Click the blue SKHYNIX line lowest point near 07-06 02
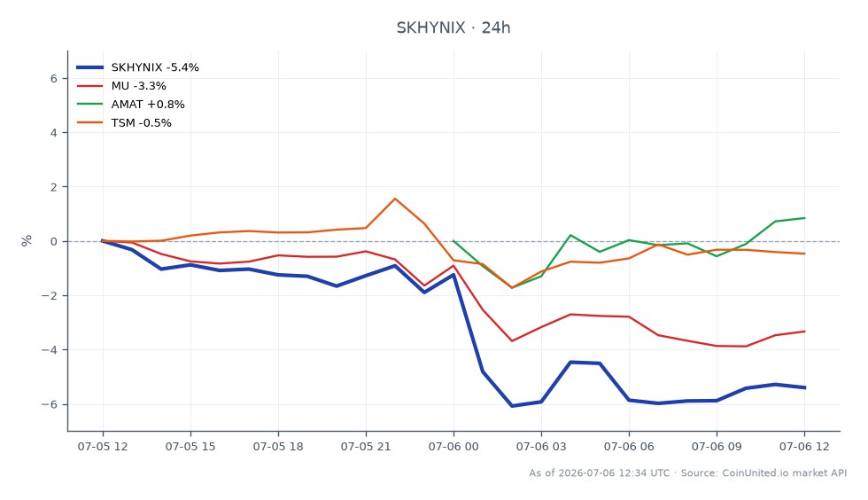Image resolution: width=868 pixels, height=500 pixels. (512, 406)
